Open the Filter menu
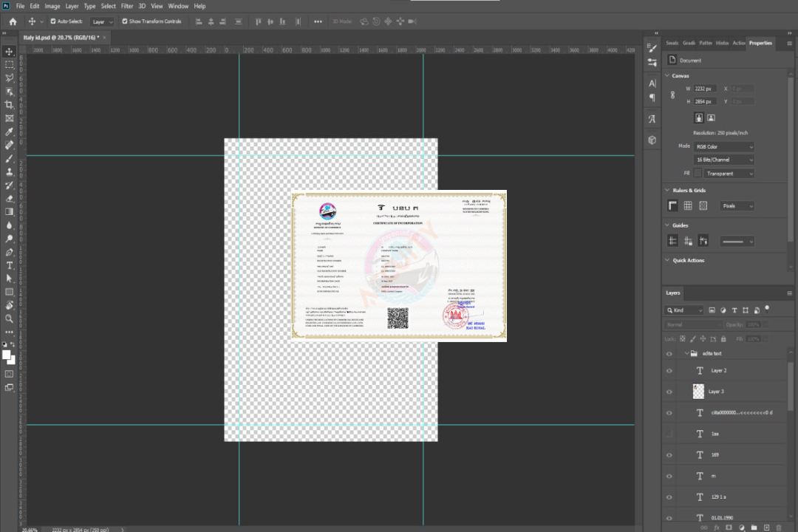Screen dimensions: 798x532 coord(127,6)
